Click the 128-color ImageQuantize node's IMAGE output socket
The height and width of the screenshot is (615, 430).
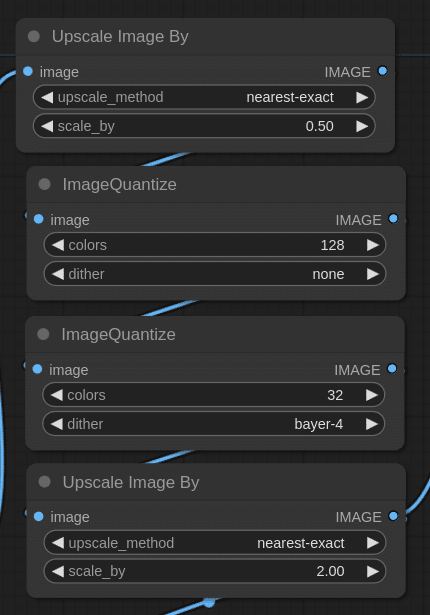pyautogui.click(x=393, y=219)
